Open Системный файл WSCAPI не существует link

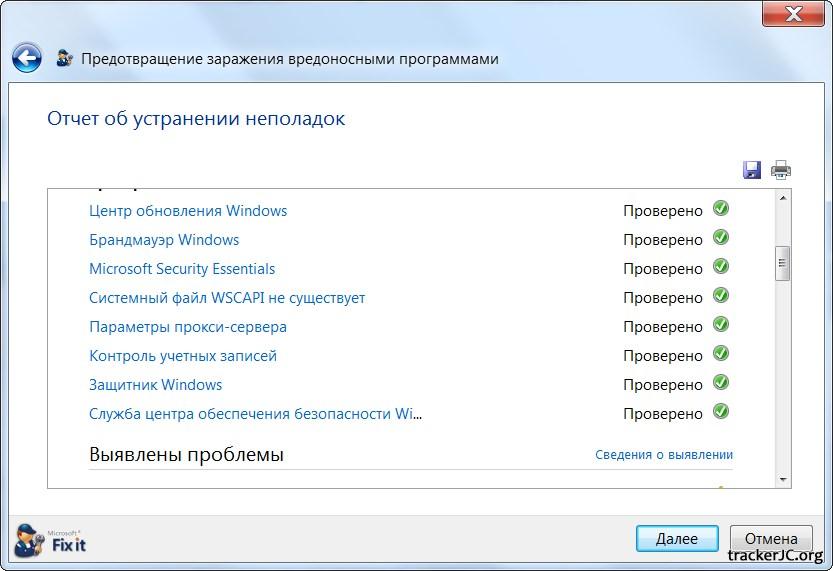227,298
